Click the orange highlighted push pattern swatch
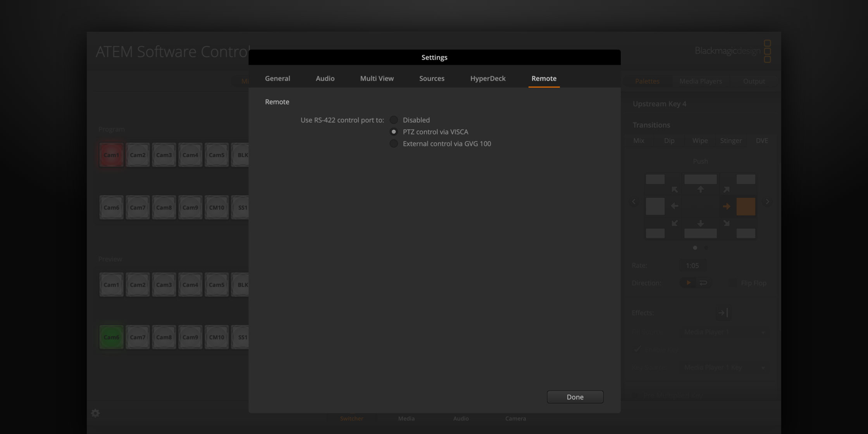868x434 pixels. click(746, 206)
